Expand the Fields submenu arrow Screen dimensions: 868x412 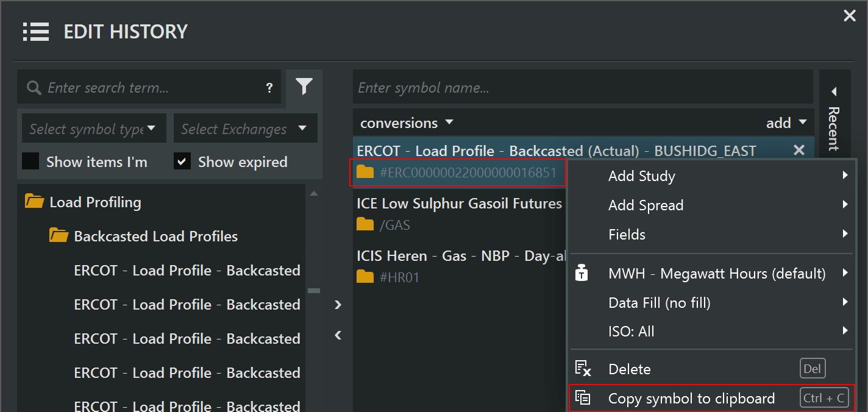(845, 234)
